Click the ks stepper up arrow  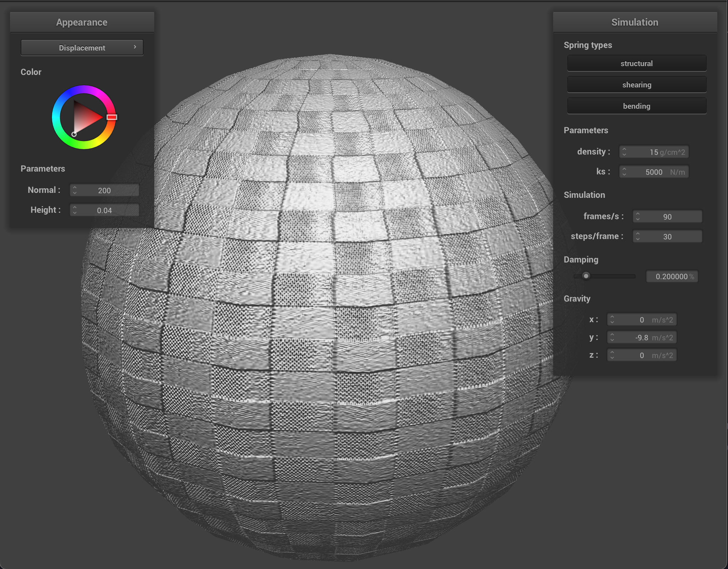pos(625,169)
